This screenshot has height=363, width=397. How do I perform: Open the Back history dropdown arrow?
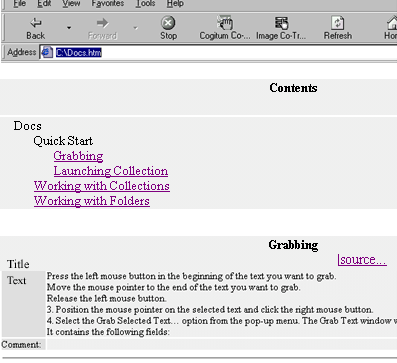coord(69,28)
